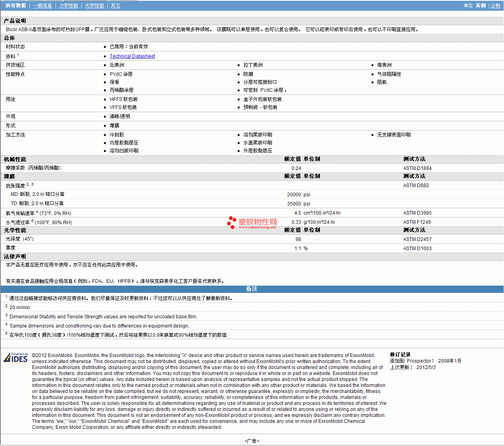Switch to the 力学性能 tab
Screen dimensions: 504x446
click(69, 6)
